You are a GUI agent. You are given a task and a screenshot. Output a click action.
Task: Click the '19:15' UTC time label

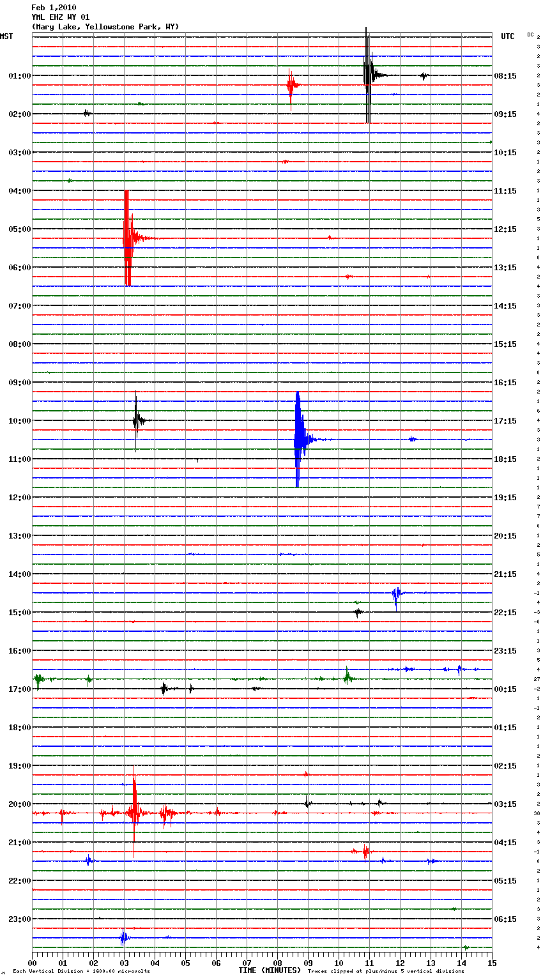pyautogui.click(x=505, y=497)
